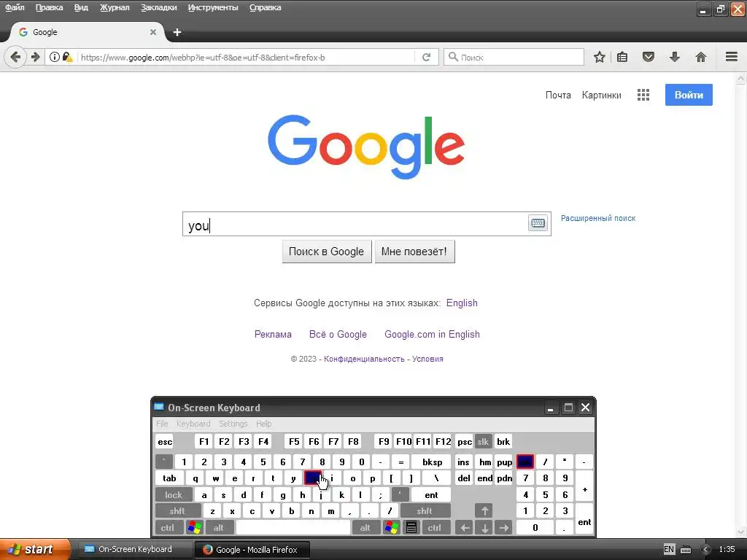
Task: Save page to Pocket icon
Action: click(648, 57)
